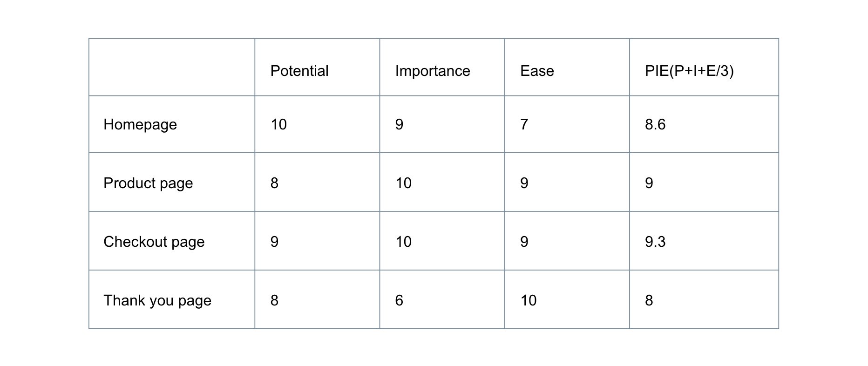Select the PIE(P+I+E/3) header cell

point(689,71)
